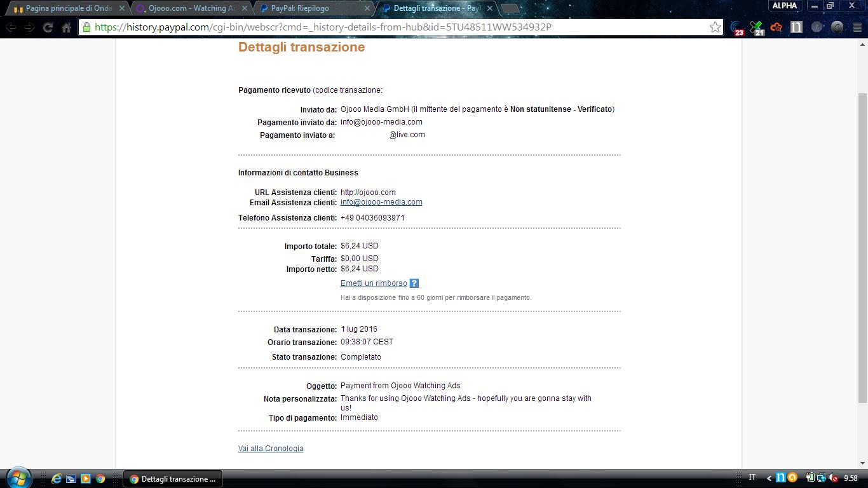This screenshot has width=868, height=488.
Task: Click the scrollbar down arrow
Action: pyautogui.click(x=862, y=463)
